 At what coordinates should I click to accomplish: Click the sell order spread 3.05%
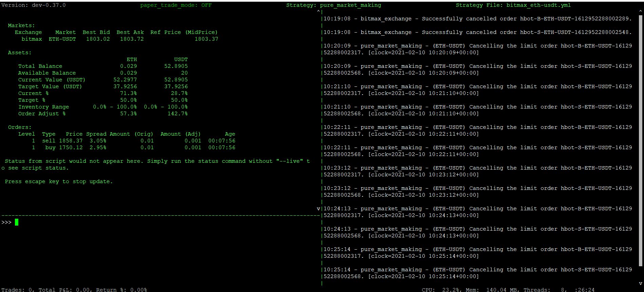98,141
